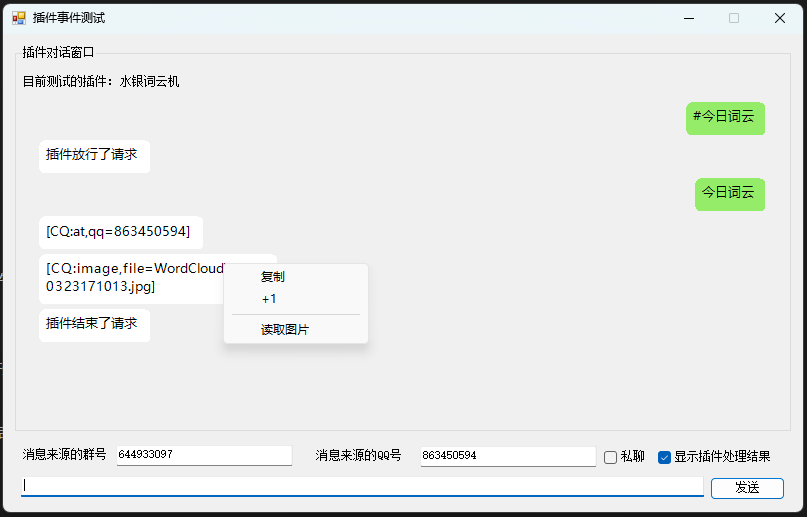Click the 消息来源的QQ号 input field

[x=507, y=456]
